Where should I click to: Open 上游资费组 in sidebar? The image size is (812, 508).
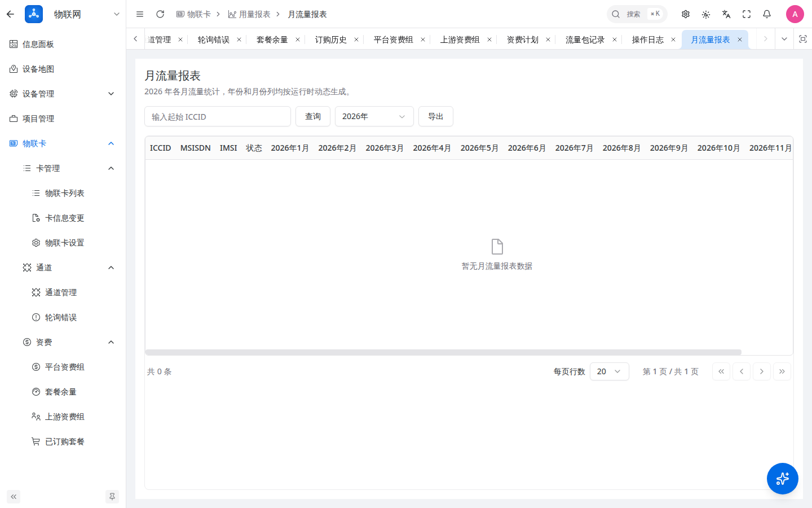coord(63,417)
